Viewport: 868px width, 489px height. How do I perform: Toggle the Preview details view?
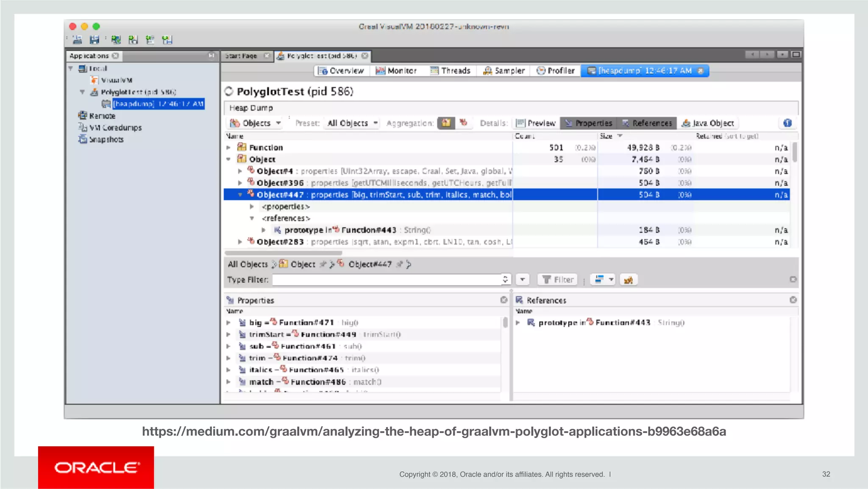(536, 123)
